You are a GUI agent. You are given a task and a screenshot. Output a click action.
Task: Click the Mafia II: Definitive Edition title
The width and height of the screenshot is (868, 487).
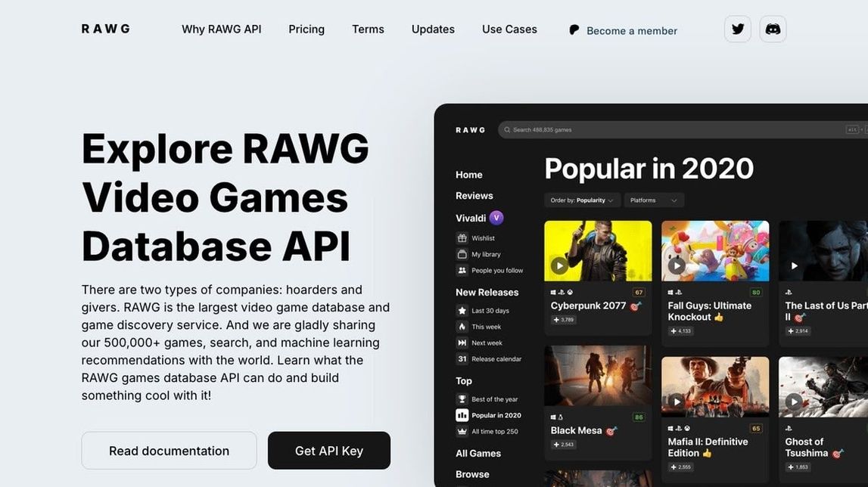click(708, 447)
